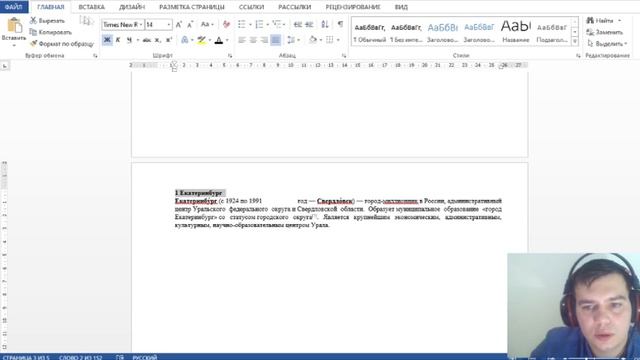The image size is (640, 360).
Task: Decrease paragraph indent
Action: [298, 25]
